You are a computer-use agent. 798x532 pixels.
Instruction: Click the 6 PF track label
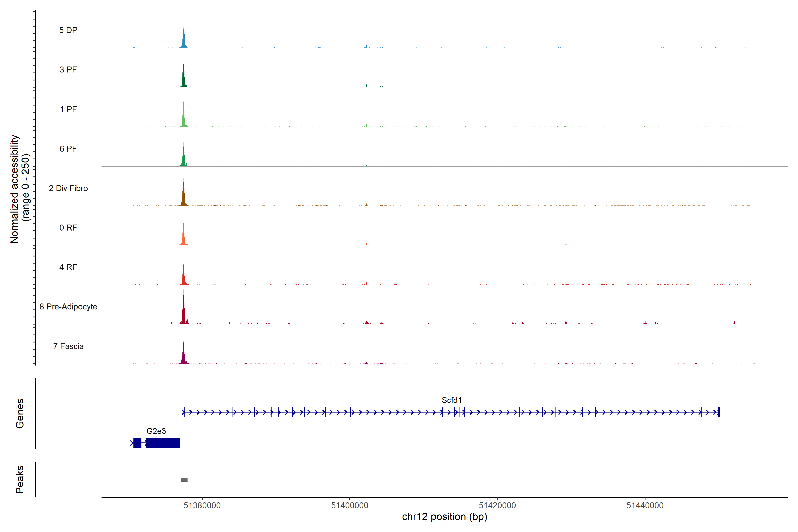click(x=68, y=149)
